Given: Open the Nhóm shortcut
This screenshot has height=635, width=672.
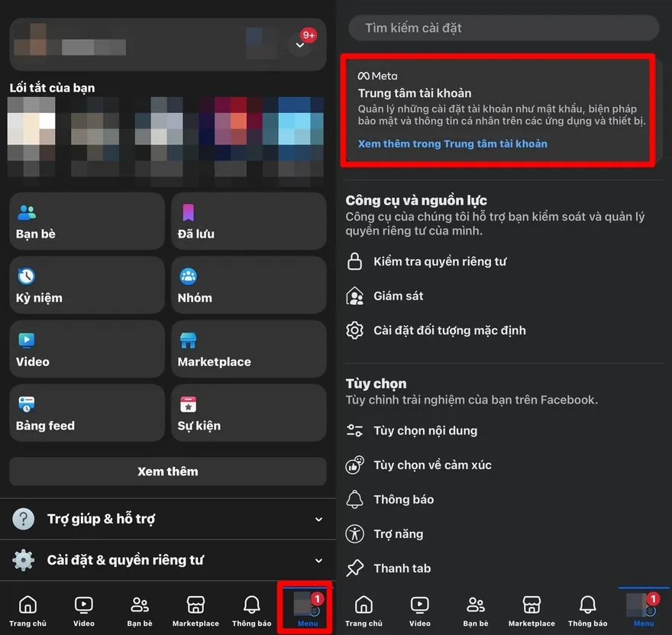Looking at the screenshot, I should pos(248,285).
